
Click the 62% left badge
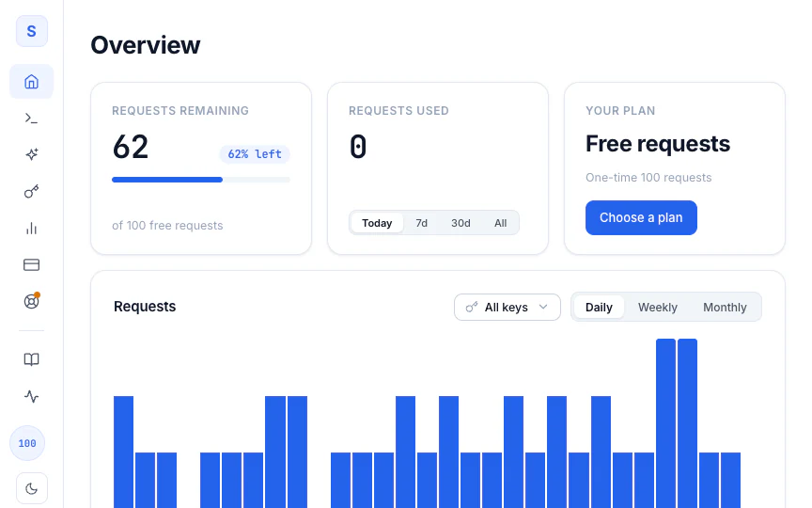pyautogui.click(x=255, y=154)
